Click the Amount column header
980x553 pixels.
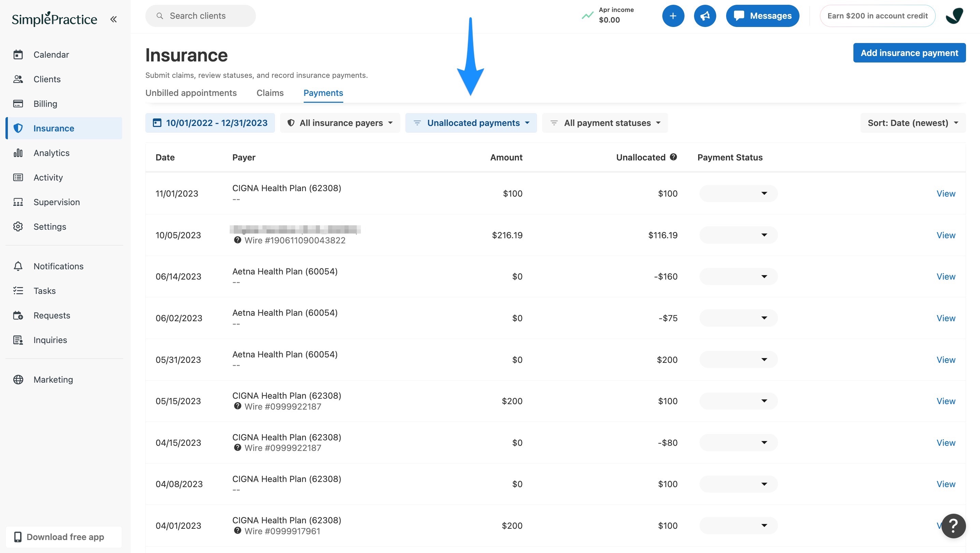click(x=506, y=157)
